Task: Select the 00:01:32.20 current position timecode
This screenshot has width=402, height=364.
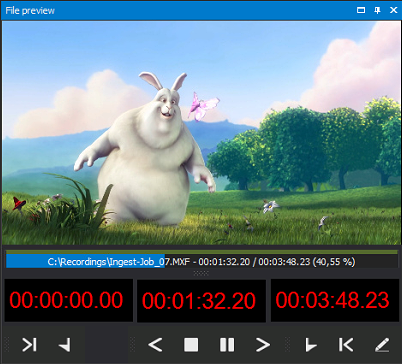Action: coord(201,300)
